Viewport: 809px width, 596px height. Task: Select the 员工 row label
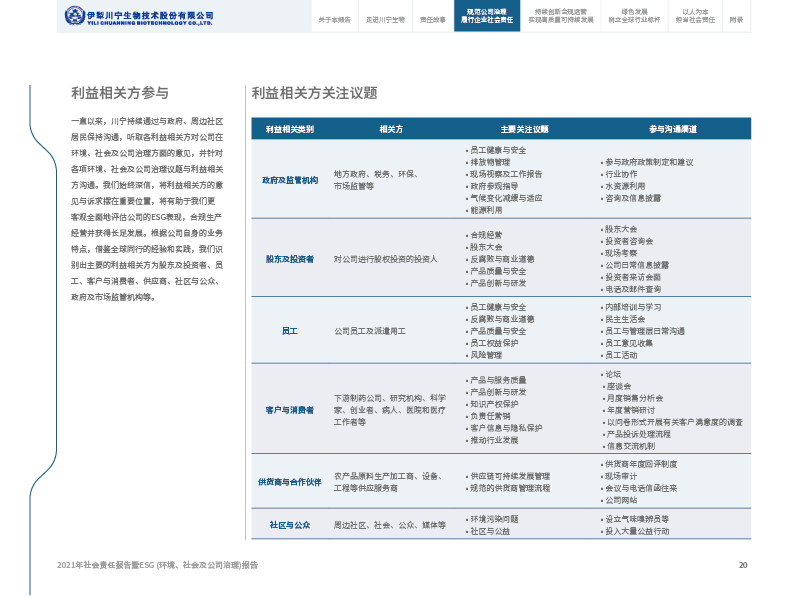[x=289, y=330]
